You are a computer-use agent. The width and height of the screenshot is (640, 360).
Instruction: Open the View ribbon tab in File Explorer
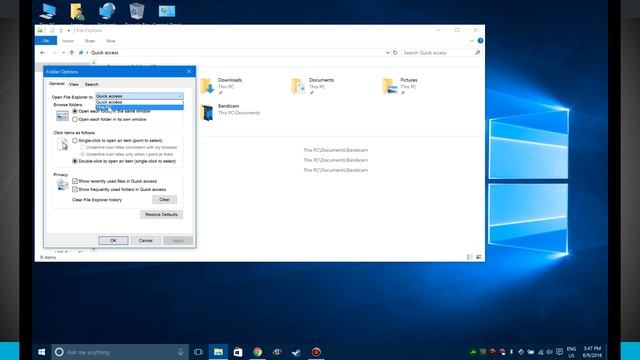[x=111, y=41]
